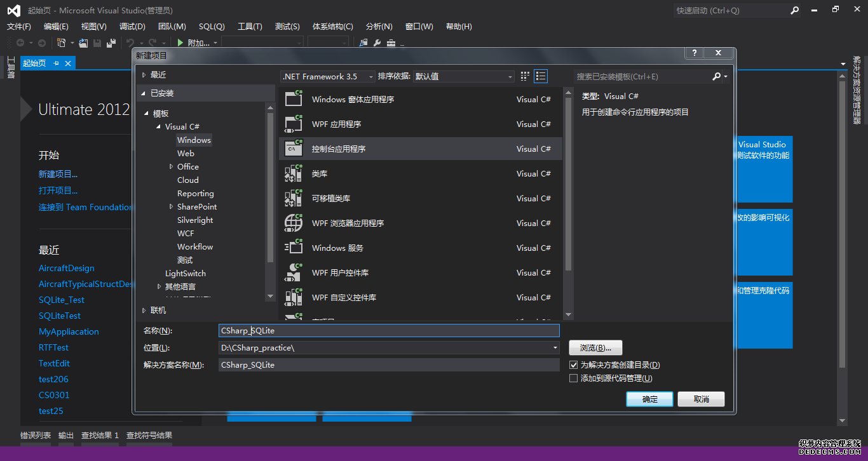Click the 浏览(B)... button
The width and height of the screenshot is (868, 461).
point(595,348)
